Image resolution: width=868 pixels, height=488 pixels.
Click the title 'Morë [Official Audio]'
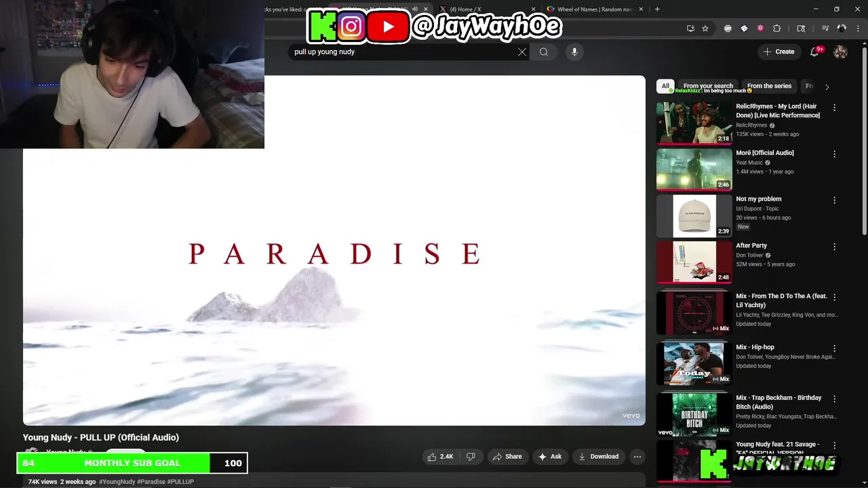[765, 152]
